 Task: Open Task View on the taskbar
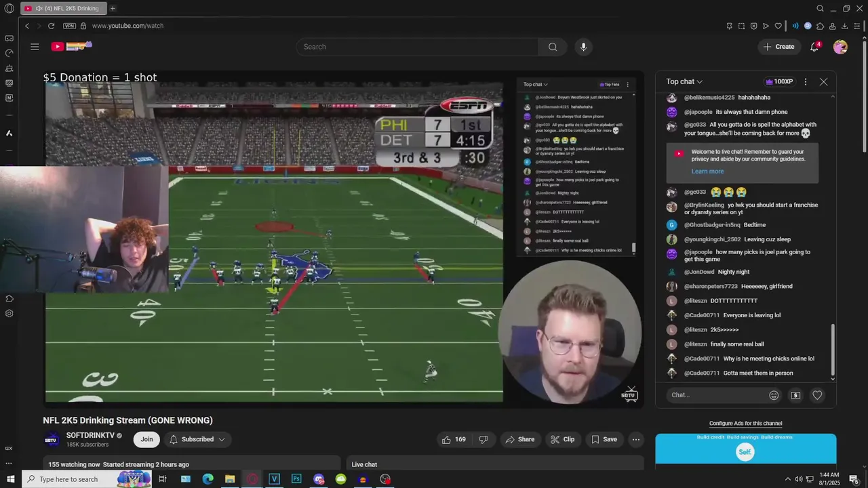(x=163, y=479)
